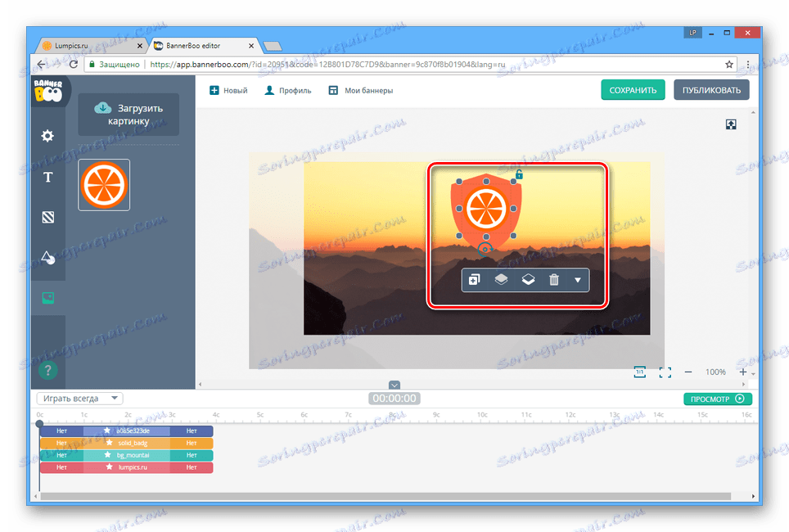Image resolution: width=789 pixels, height=532 pixels.
Task: Open the images panel icon in the sidebar
Action: point(47,298)
